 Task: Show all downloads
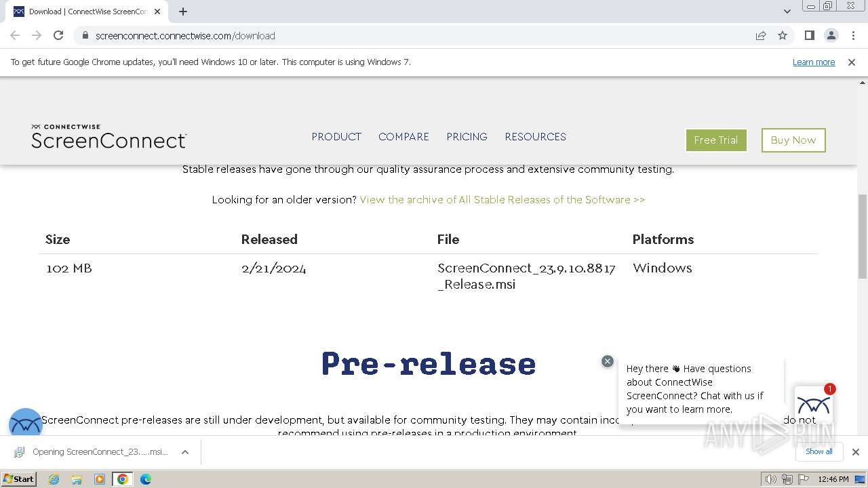818,451
